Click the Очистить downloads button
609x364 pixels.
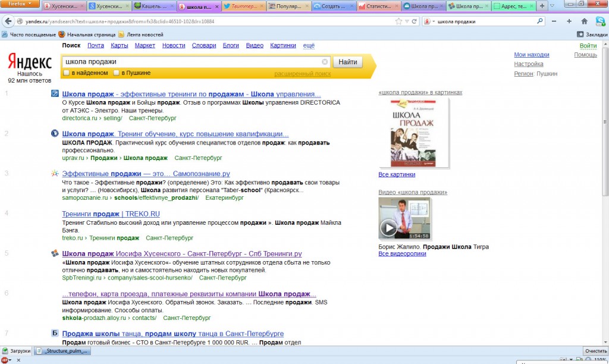pyautogui.click(x=595, y=351)
